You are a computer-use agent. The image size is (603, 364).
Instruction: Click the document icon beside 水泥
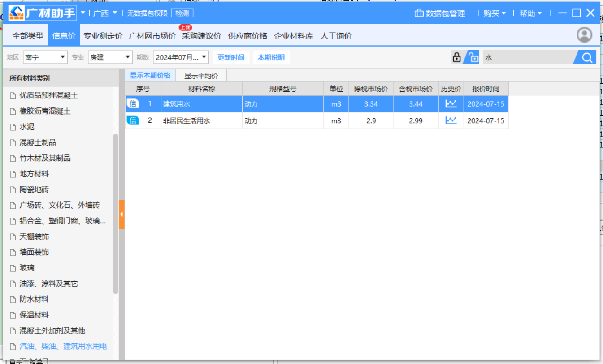[x=13, y=127]
